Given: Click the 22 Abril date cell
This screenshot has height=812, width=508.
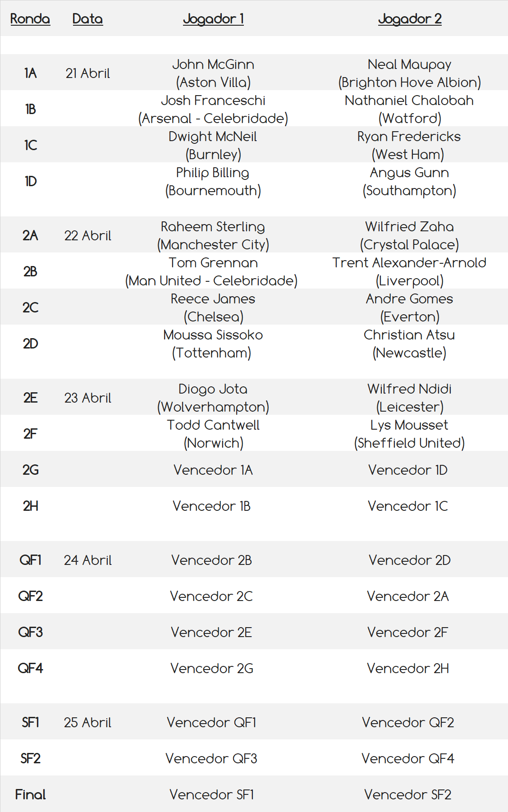Looking at the screenshot, I should click(87, 235).
